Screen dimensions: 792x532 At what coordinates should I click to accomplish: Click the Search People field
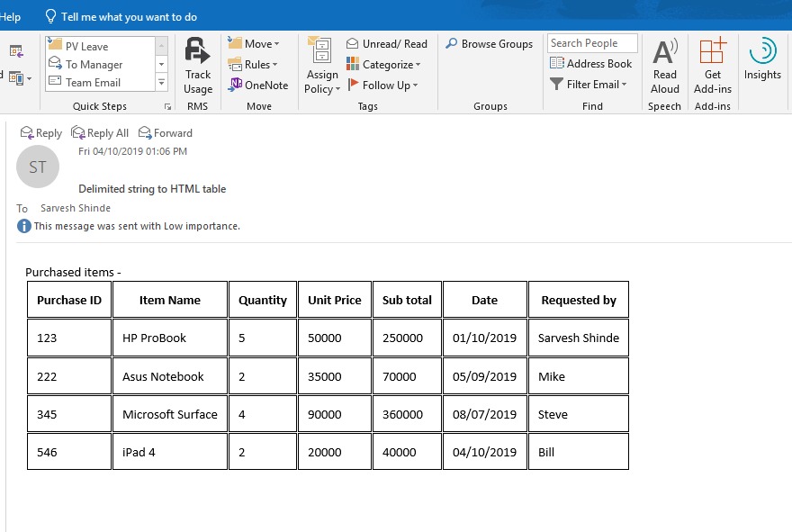tap(591, 42)
